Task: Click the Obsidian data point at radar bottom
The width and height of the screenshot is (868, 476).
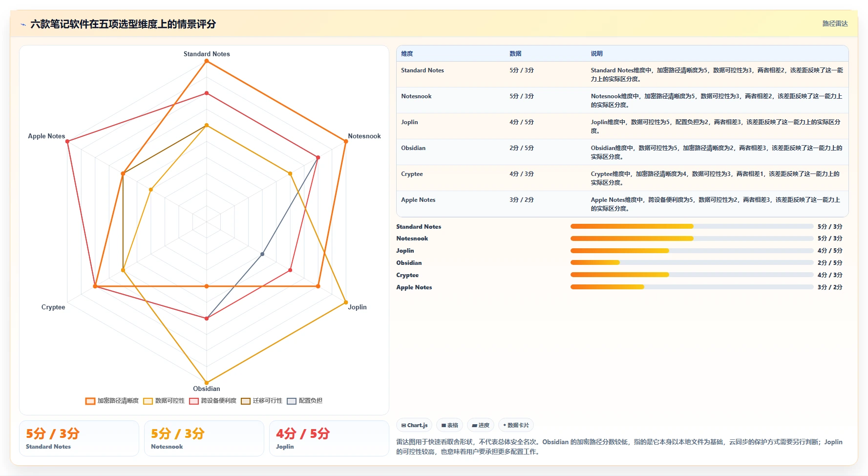Action: [x=207, y=383]
